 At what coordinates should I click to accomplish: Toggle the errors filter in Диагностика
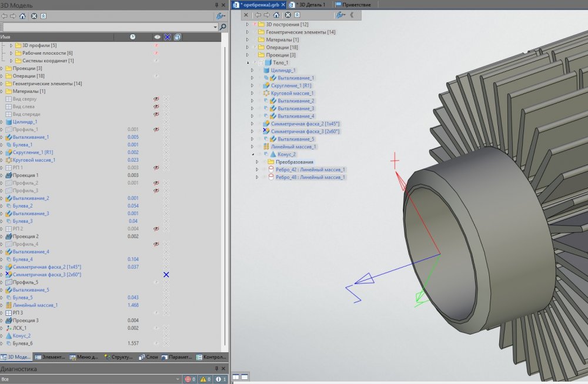coord(190,379)
